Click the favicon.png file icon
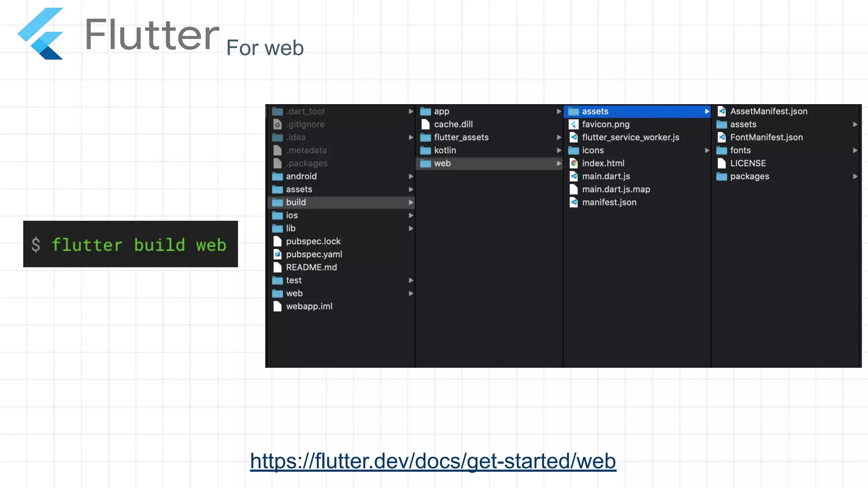Screen dimensions: 868x488 point(573,125)
